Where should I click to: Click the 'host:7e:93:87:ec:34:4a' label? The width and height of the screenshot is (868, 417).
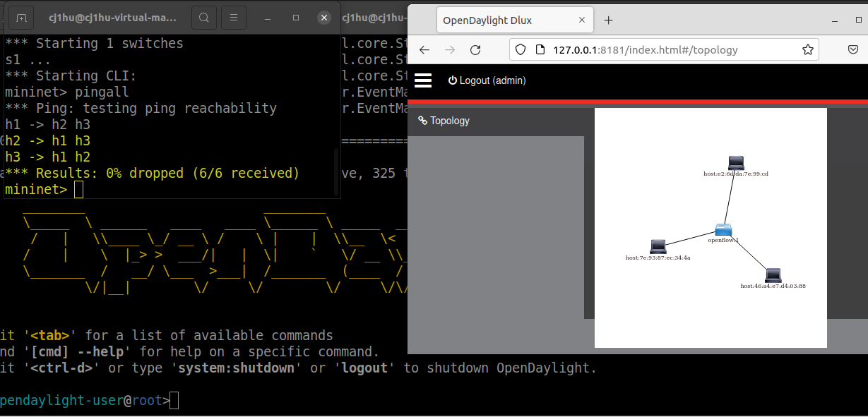pyautogui.click(x=658, y=258)
